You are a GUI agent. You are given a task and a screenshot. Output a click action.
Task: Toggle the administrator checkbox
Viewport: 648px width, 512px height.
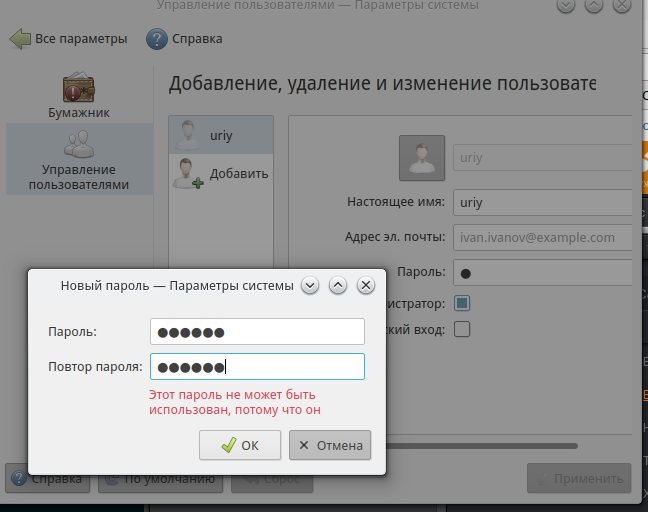462,303
